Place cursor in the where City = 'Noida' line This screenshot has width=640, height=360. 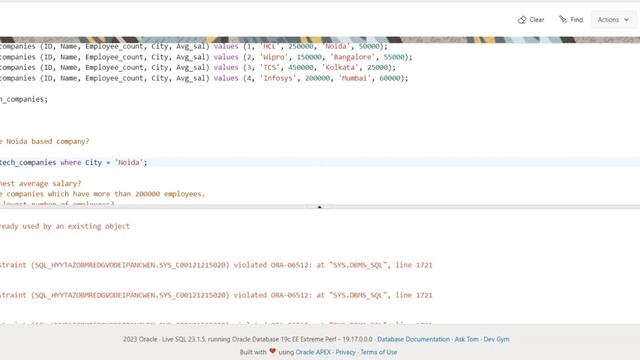pyautogui.click(x=320, y=162)
